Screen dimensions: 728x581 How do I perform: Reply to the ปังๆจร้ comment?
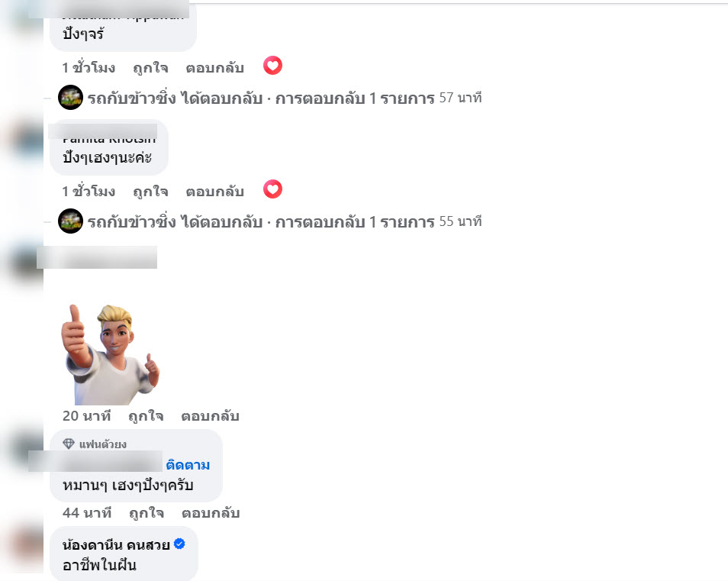[x=215, y=68]
